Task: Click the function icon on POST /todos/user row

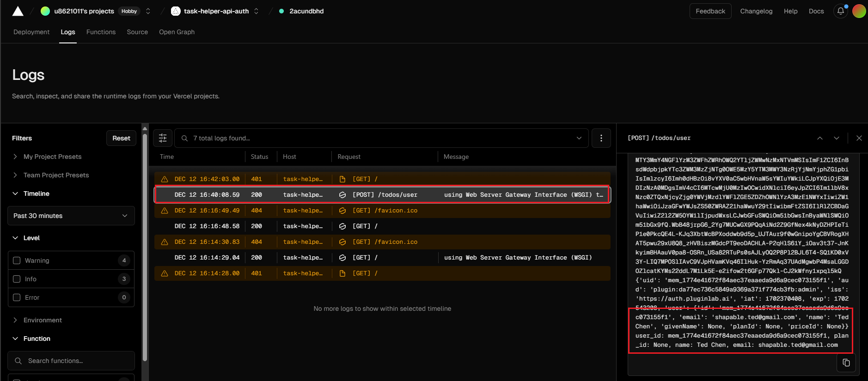Action: 342,195
